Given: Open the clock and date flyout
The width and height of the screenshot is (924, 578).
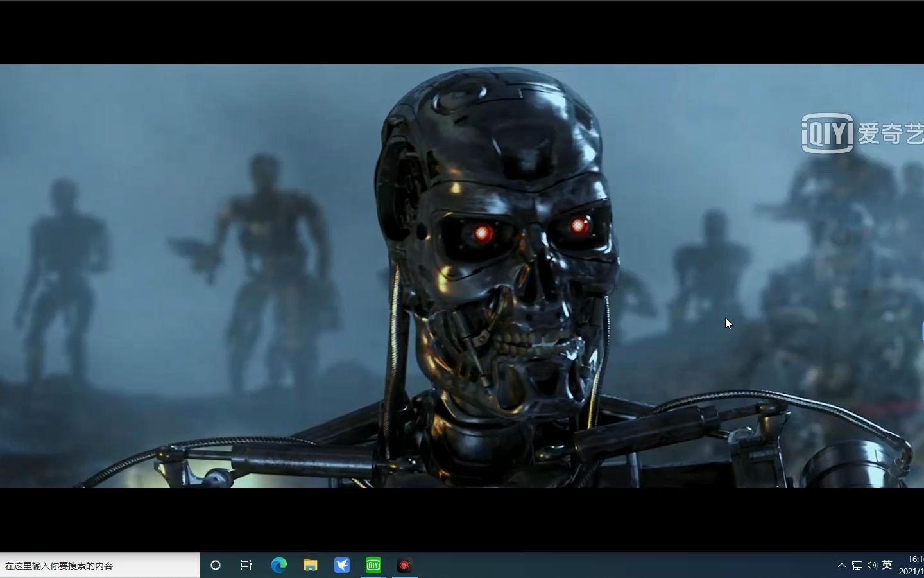Looking at the screenshot, I should tap(911, 565).
